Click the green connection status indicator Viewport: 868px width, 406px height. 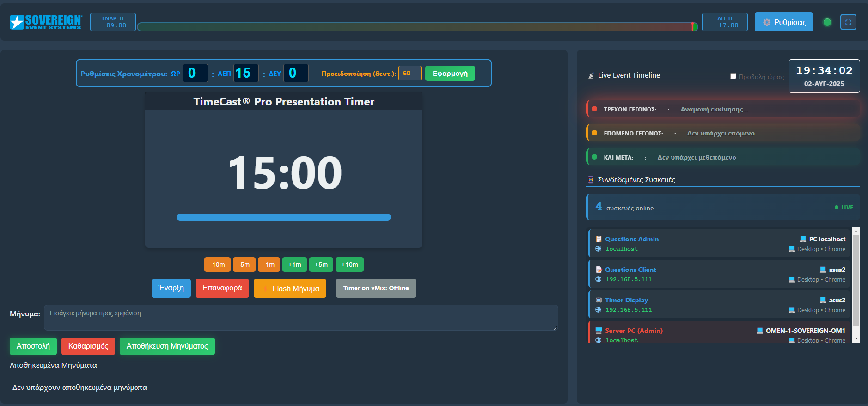pyautogui.click(x=827, y=22)
